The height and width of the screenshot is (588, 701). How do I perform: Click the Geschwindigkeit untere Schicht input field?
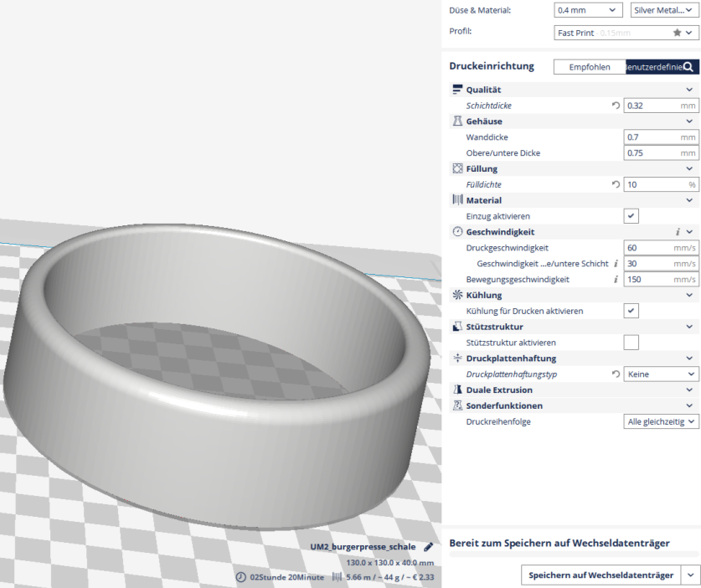(x=661, y=263)
